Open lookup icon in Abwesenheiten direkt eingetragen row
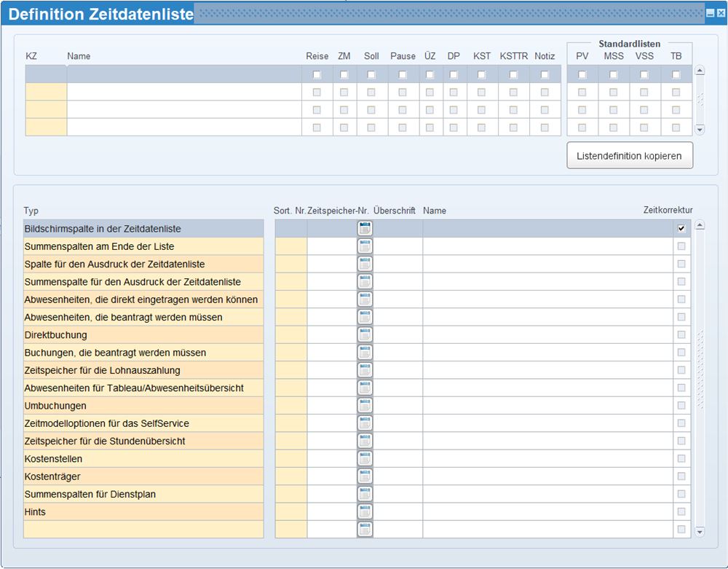Screen dimensions: 728x569 365,299
